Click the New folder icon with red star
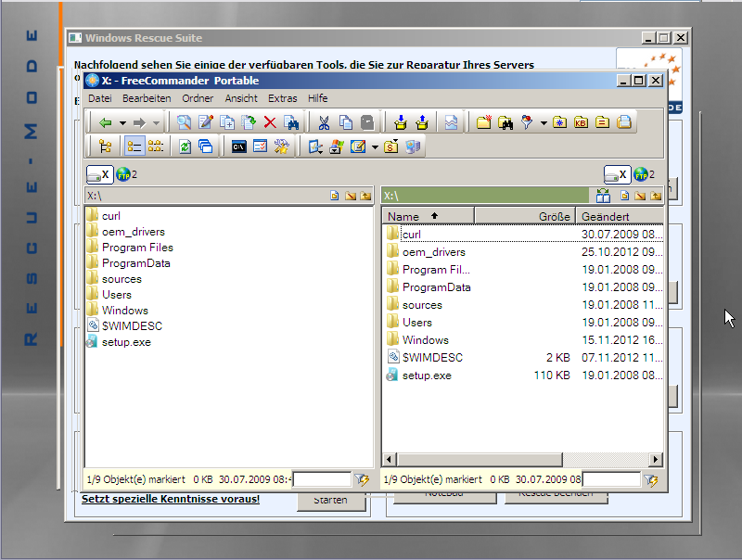 483,122
